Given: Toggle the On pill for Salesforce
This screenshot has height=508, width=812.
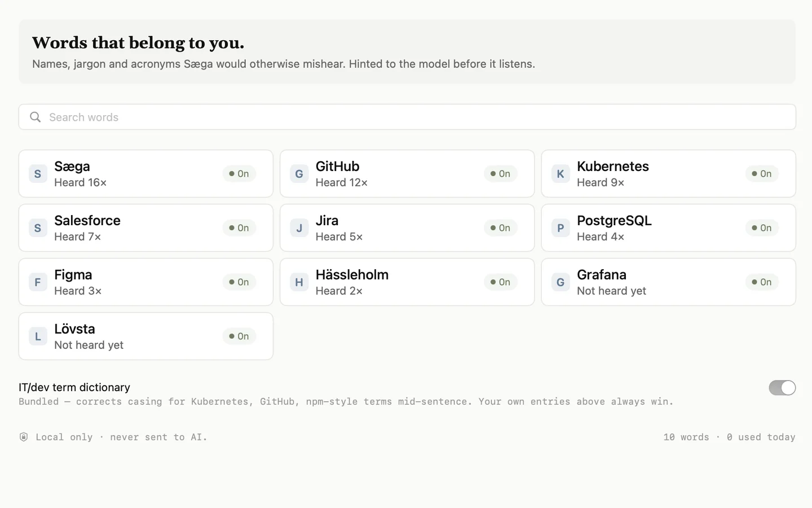Looking at the screenshot, I should click(239, 228).
